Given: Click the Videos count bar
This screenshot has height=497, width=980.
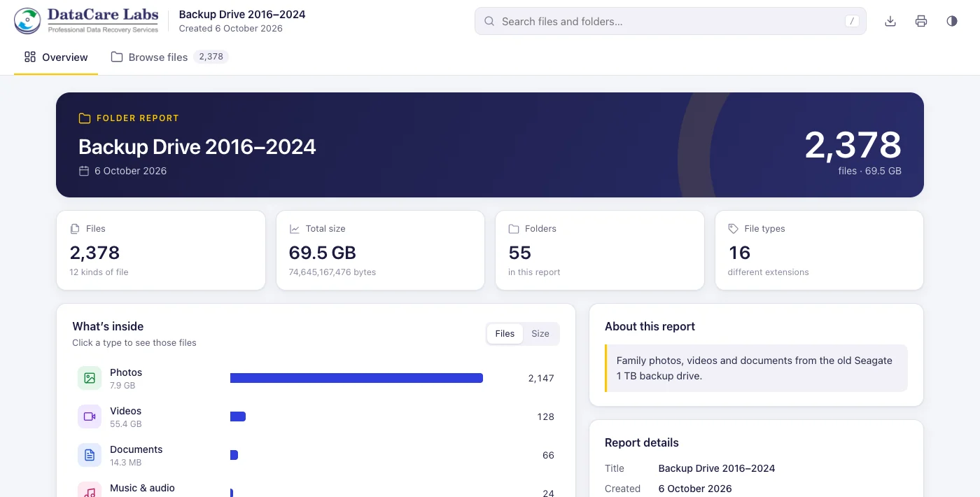Looking at the screenshot, I should pos(238,416).
